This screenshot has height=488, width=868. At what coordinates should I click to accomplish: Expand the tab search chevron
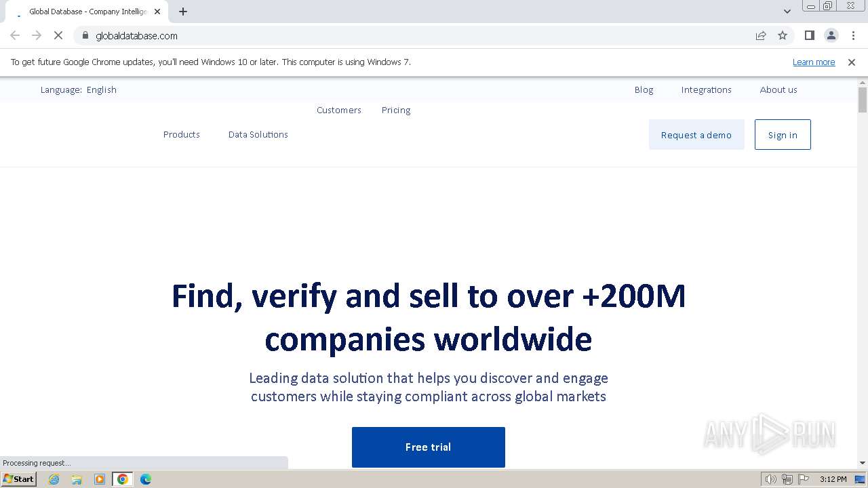[787, 12]
